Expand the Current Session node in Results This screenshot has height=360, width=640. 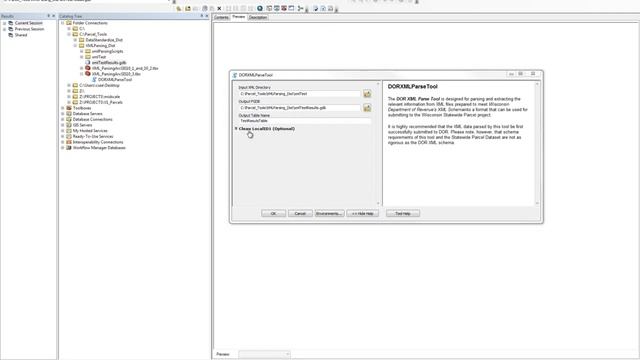(4, 23)
